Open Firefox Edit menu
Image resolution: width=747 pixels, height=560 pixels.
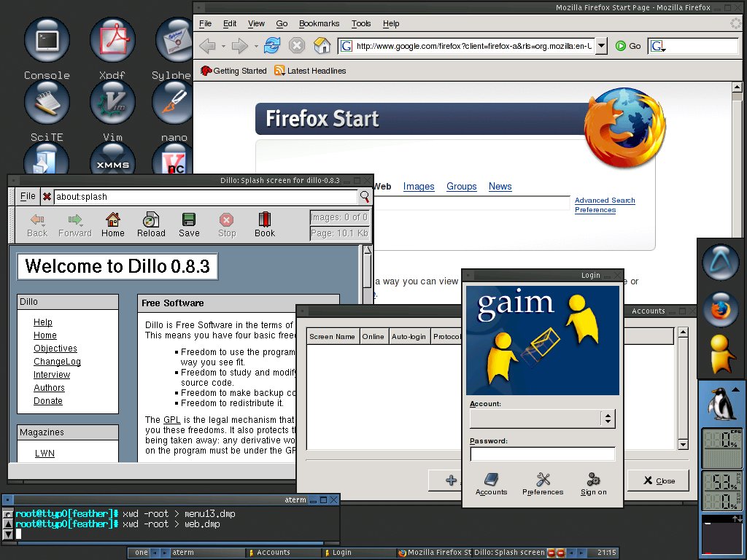point(230,23)
